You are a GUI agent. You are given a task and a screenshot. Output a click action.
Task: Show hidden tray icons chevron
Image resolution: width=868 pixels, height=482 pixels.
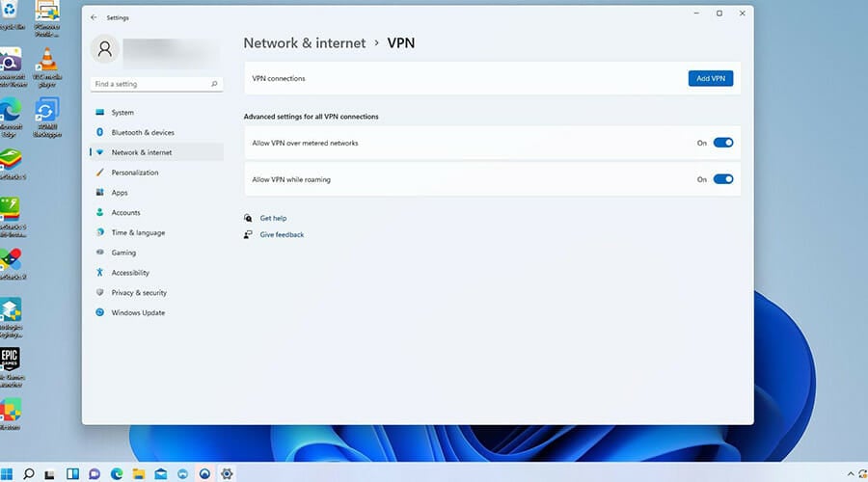coord(851,474)
